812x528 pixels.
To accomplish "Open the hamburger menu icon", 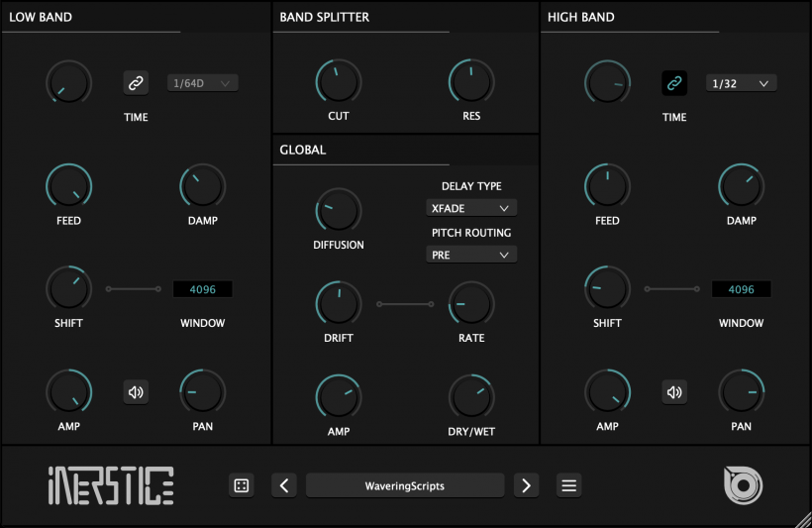I will click(x=568, y=485).
